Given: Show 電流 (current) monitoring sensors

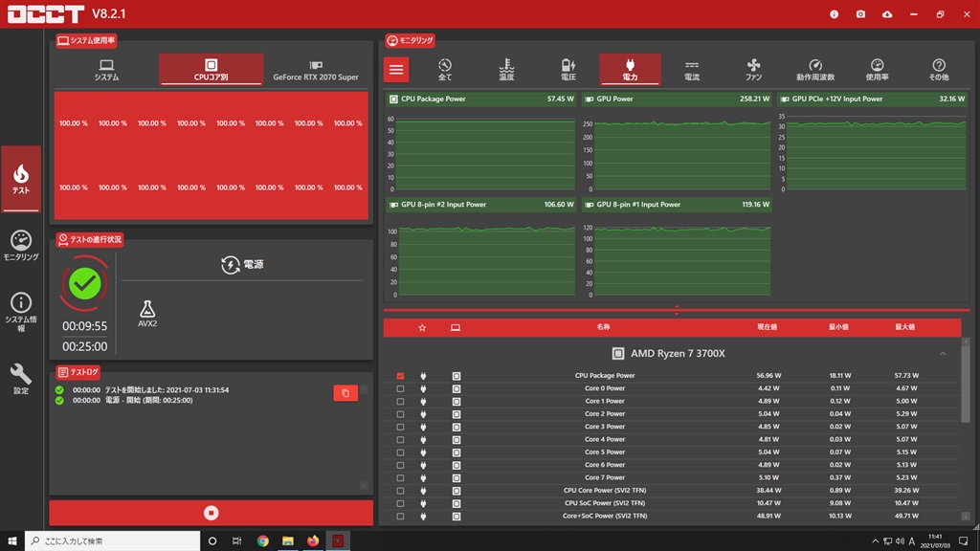Looking at the screenshot, I should pos(692,69).
